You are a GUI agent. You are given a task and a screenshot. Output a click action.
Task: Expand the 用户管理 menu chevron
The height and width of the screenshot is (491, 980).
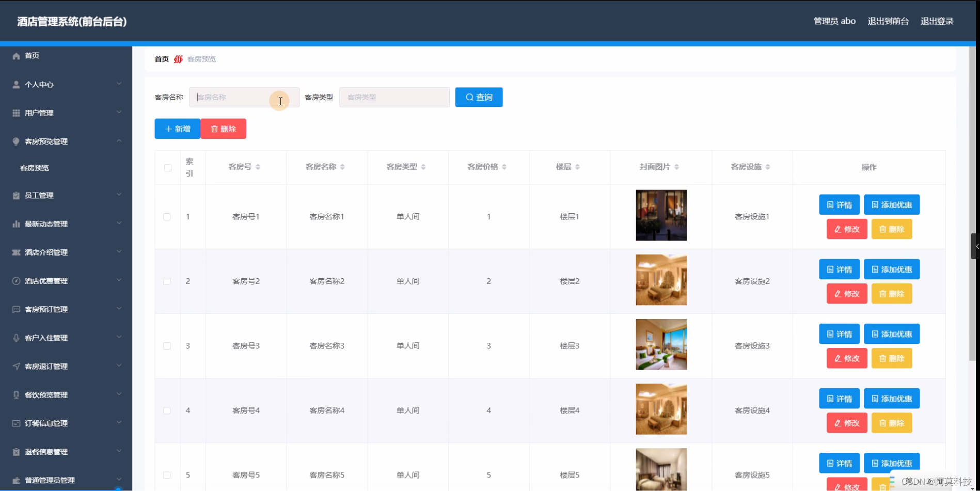(x=119, y=112)
